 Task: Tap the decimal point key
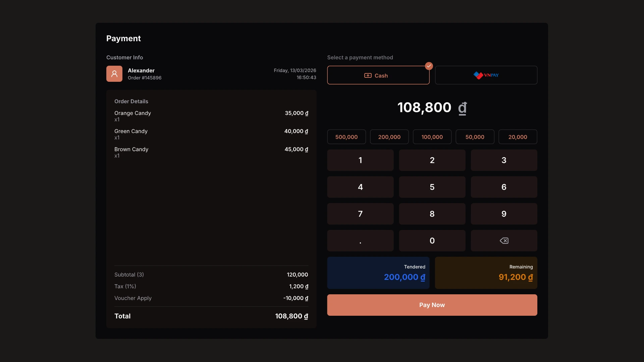[x=360, y=241]
